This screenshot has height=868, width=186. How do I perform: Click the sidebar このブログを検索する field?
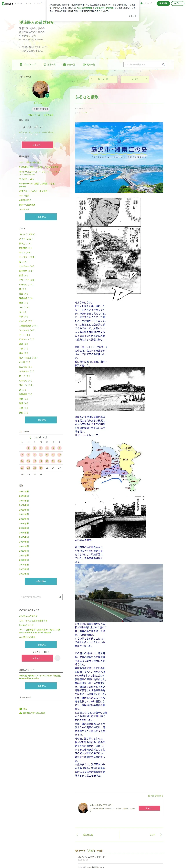point(38,597)
